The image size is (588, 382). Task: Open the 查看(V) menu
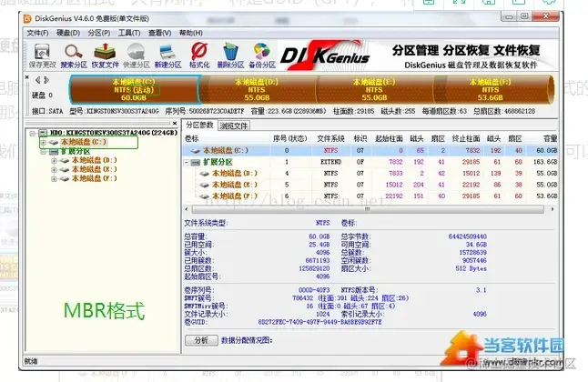(160, 33)
